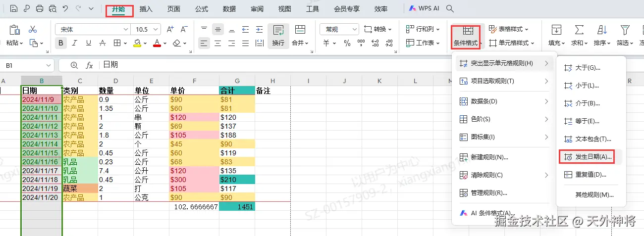Switch to the Data (数据) tab
The width and height of the screenshot is (644, 236).
tap(229, 9)
